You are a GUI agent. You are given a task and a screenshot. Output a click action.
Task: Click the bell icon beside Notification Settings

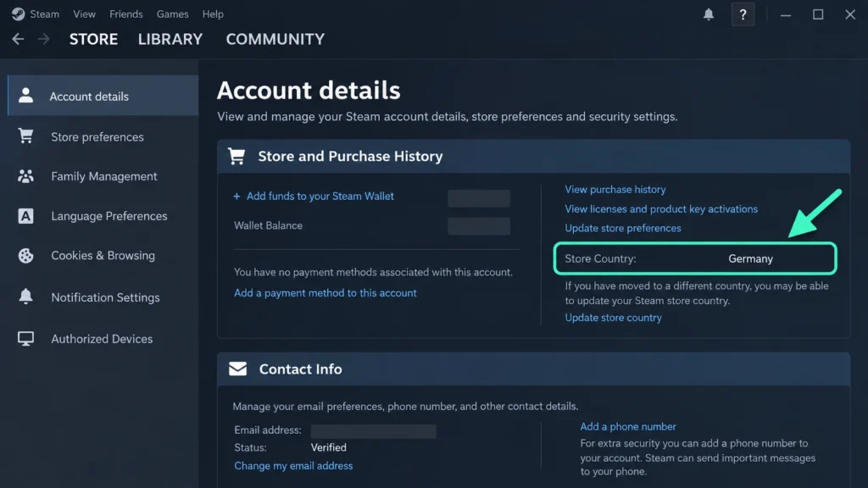[x=25, y=297]
